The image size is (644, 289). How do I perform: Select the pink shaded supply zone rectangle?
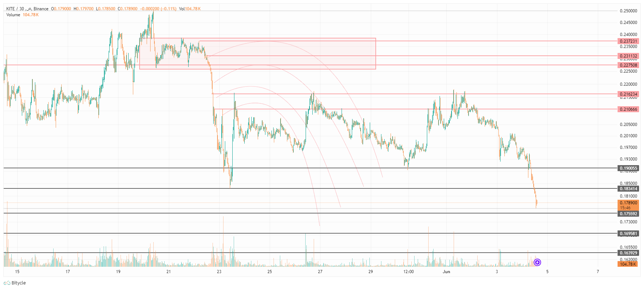258,54
